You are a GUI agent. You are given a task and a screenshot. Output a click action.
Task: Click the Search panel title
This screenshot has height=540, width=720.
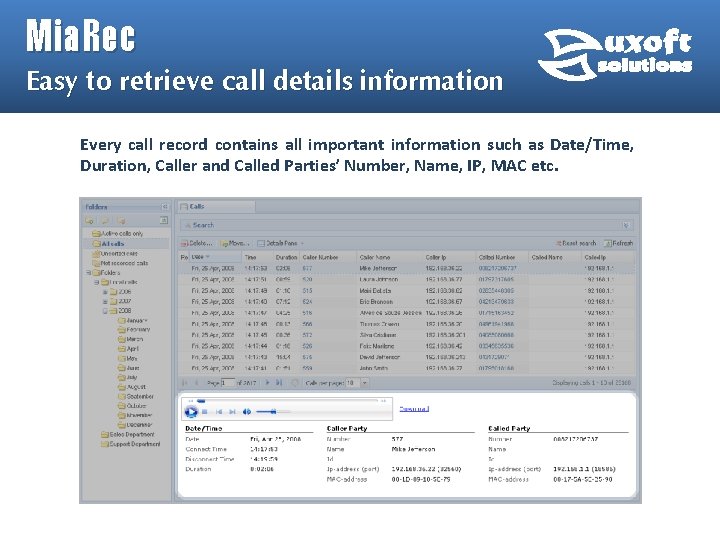203,225
